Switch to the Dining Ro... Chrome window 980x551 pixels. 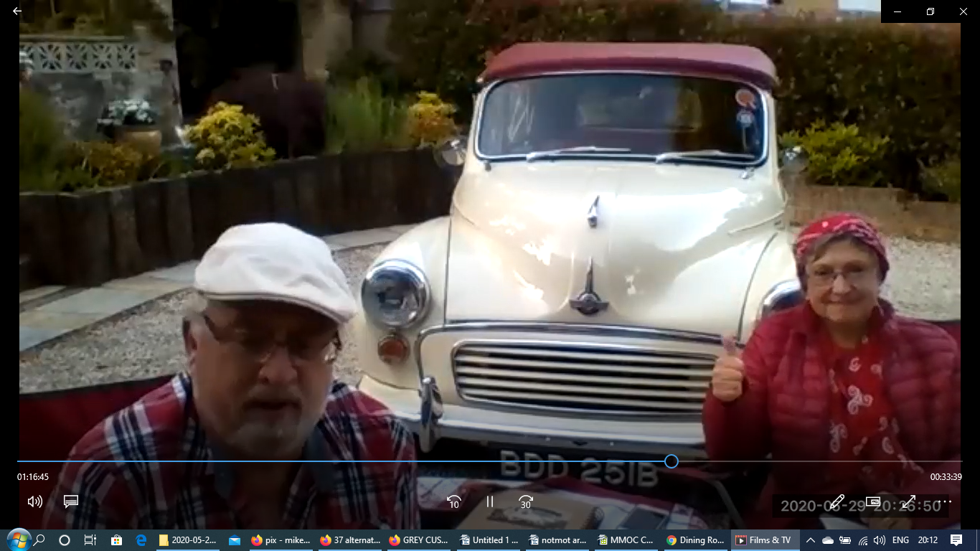[x=695, y=540]
